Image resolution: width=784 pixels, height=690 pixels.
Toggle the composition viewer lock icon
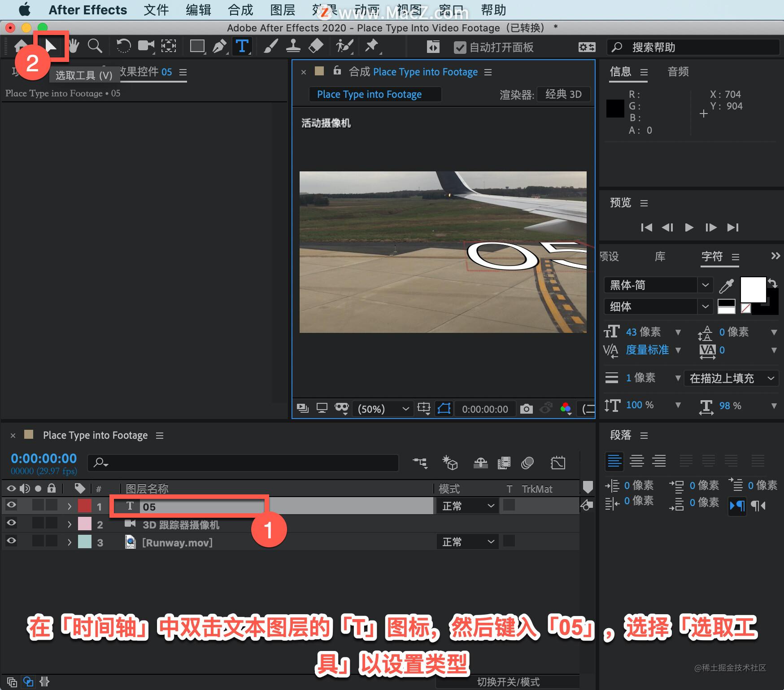click(337, 70)
